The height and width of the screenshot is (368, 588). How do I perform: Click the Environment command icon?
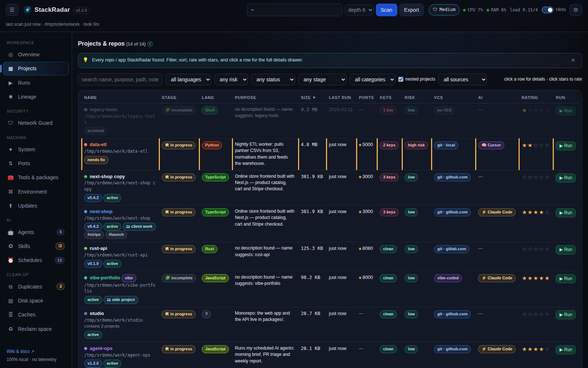[11, 192]
